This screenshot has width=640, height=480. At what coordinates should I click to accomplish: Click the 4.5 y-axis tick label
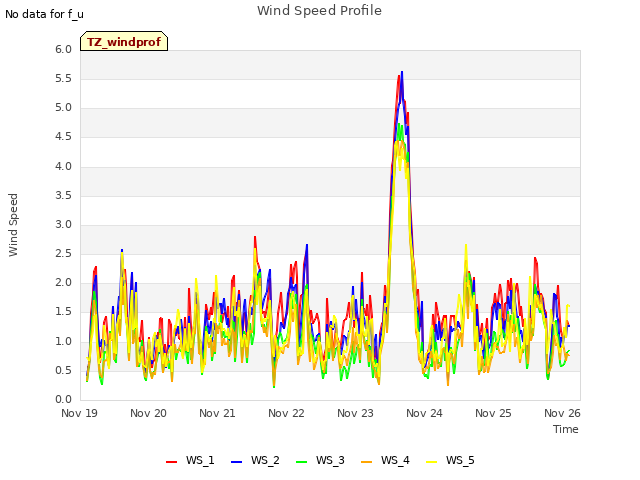tap(64, 137)
